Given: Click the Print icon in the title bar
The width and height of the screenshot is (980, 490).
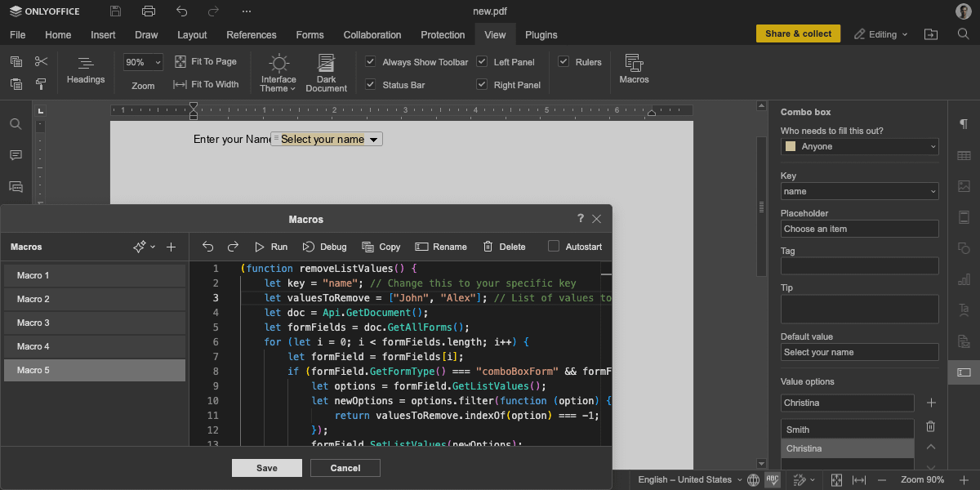Looking at the screenshot, I should 148,11.
